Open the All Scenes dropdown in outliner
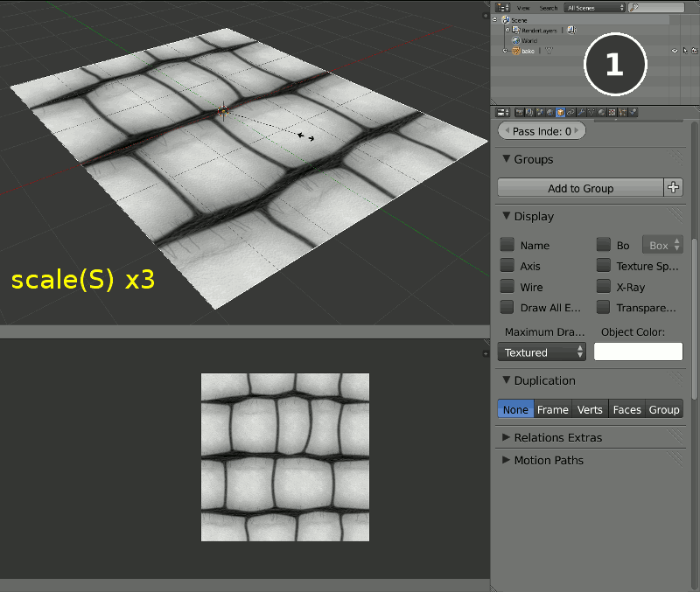The image size is (700, 592). [594, 7]
